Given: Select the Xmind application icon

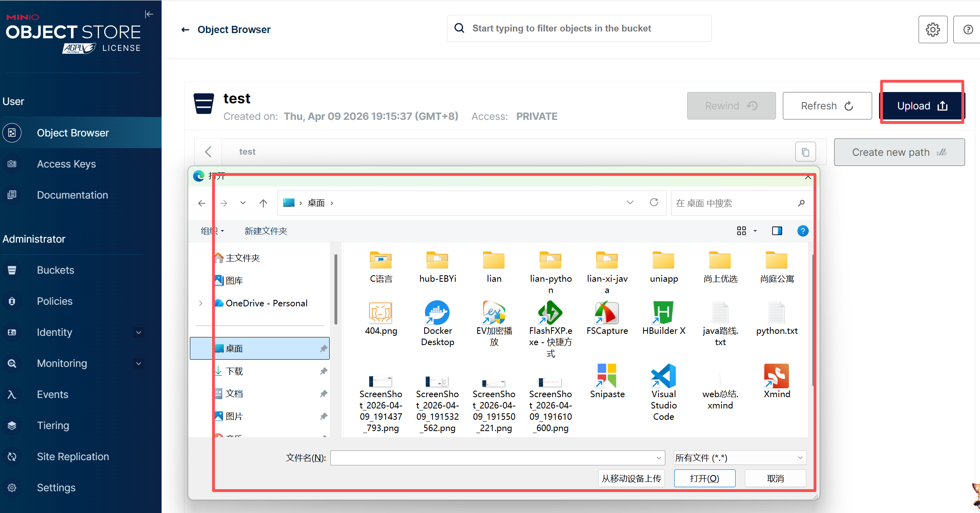Looking at the screenshot, I should (x=776, y=376).
